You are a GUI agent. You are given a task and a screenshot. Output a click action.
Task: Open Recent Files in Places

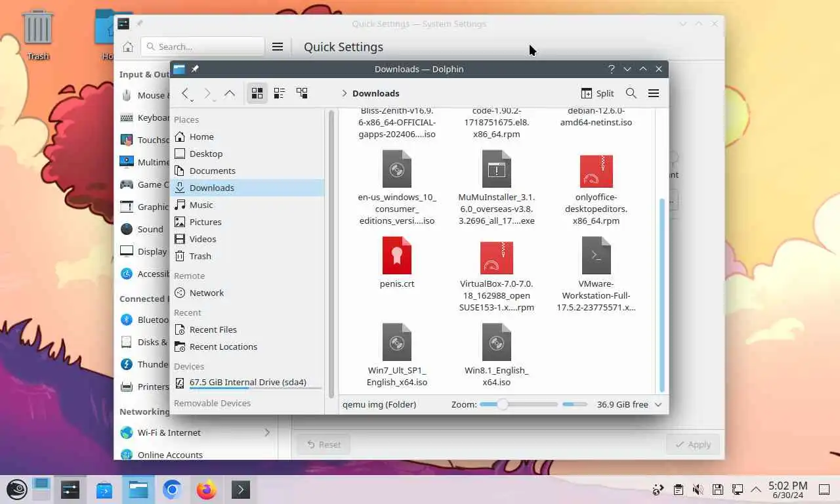coord(247,329)
